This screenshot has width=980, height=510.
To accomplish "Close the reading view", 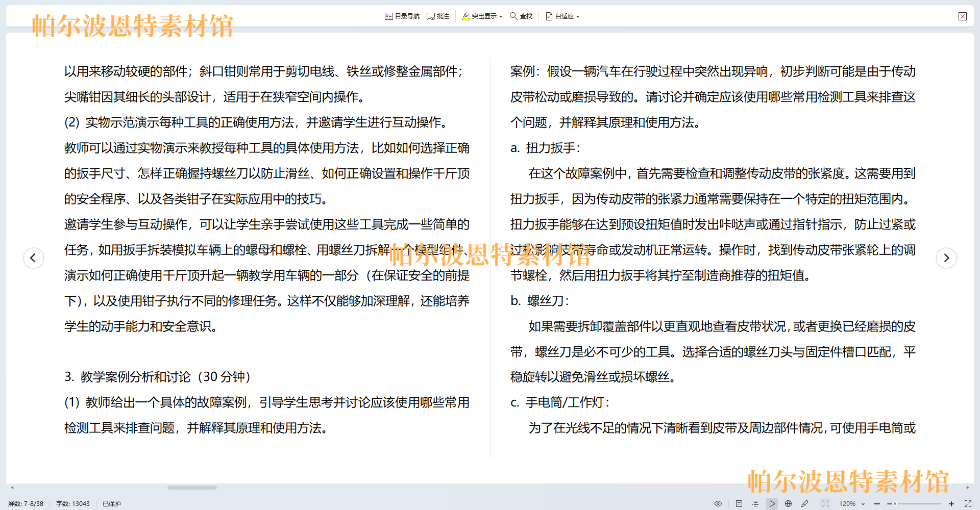I will coord(963,16).
